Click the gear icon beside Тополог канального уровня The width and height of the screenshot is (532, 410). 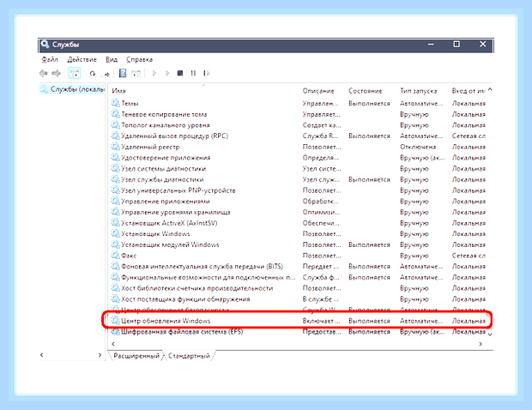(115, 124)
